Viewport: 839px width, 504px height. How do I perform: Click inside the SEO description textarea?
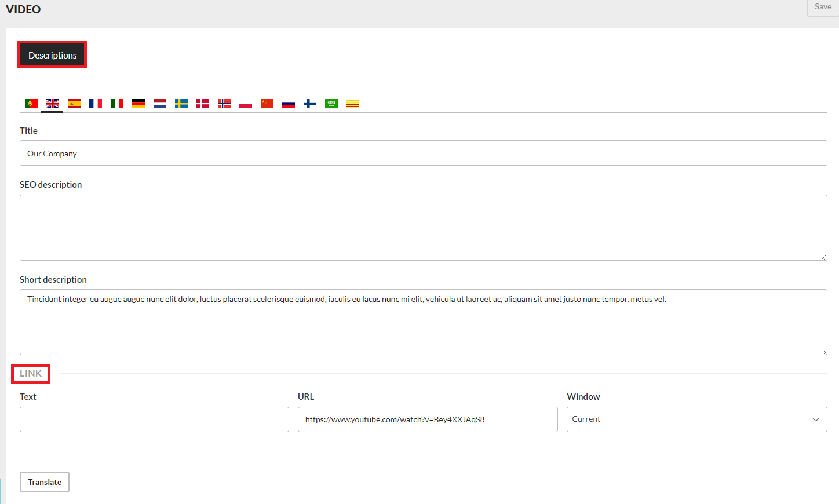tap(423, 228)
